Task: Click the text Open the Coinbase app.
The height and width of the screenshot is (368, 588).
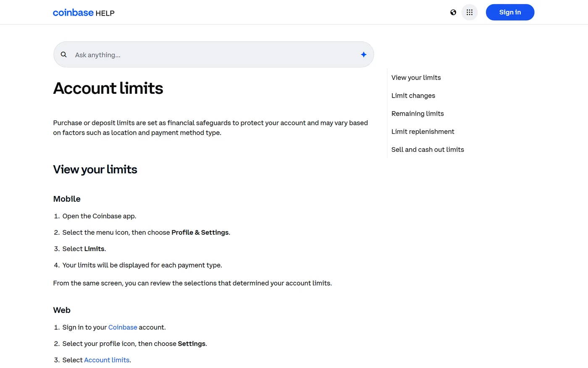Action: click(x=99, y=216)
